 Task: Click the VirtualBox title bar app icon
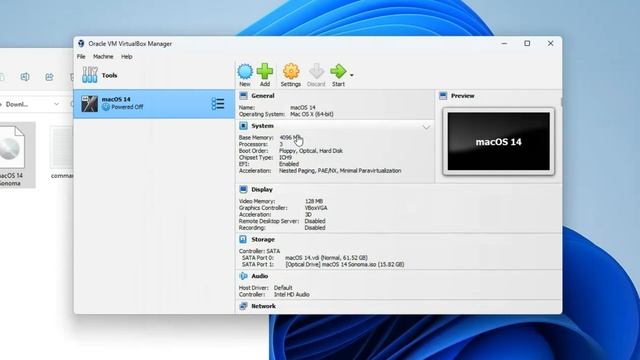(81, 43)
